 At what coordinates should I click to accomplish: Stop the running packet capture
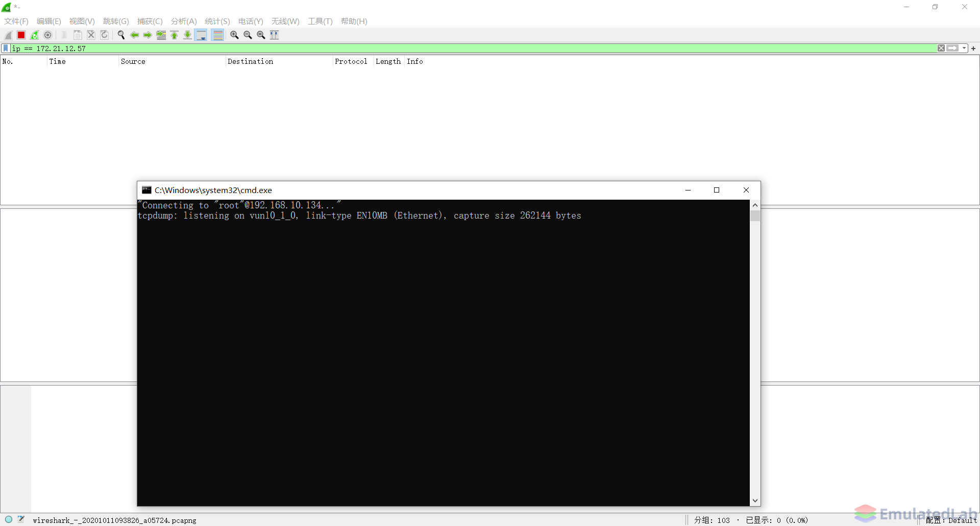21,35
